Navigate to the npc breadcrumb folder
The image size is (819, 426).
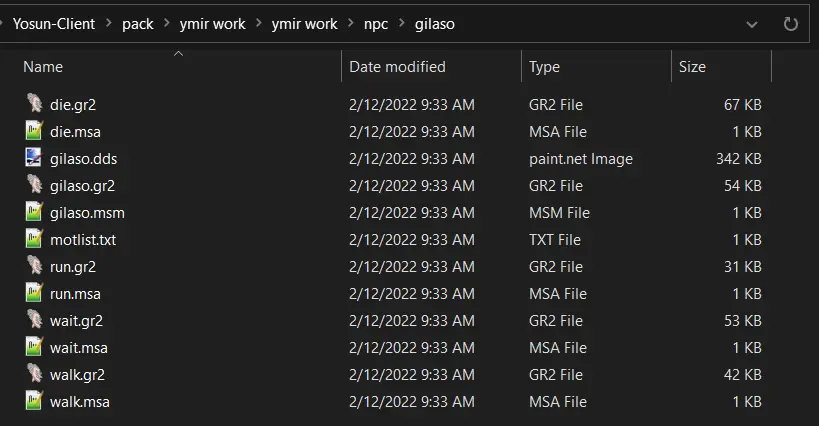point(376,24)
